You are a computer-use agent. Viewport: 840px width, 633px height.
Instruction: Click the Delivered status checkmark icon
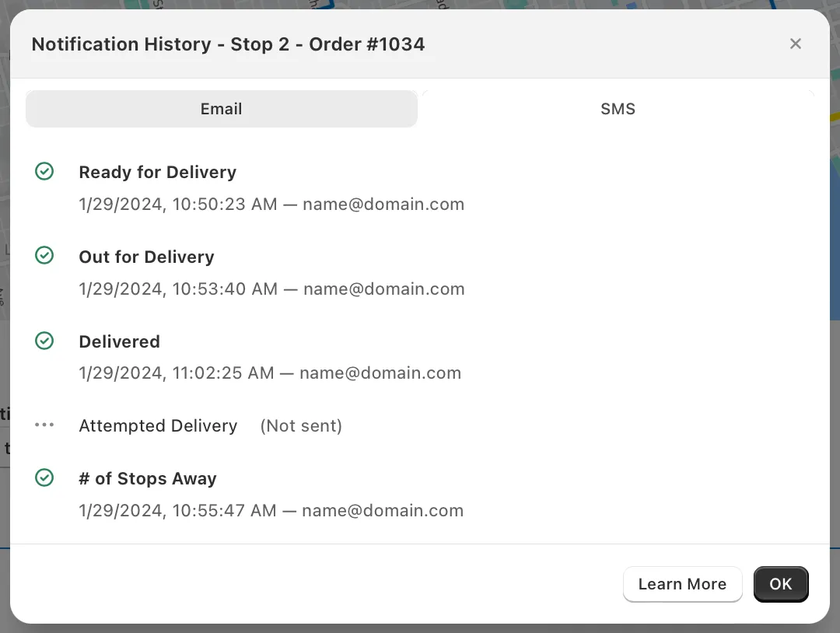44,341
